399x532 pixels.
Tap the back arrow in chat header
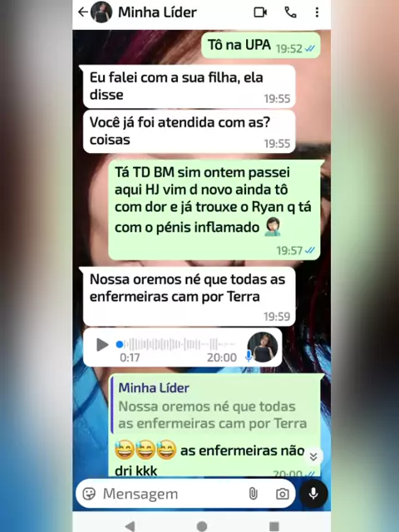click(x=83, y=12)
